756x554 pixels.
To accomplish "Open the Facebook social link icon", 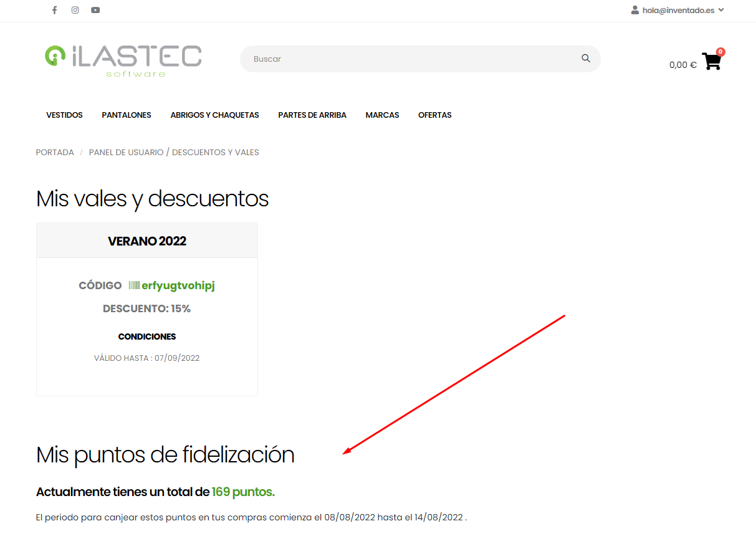I will click(x=55, y=10).
